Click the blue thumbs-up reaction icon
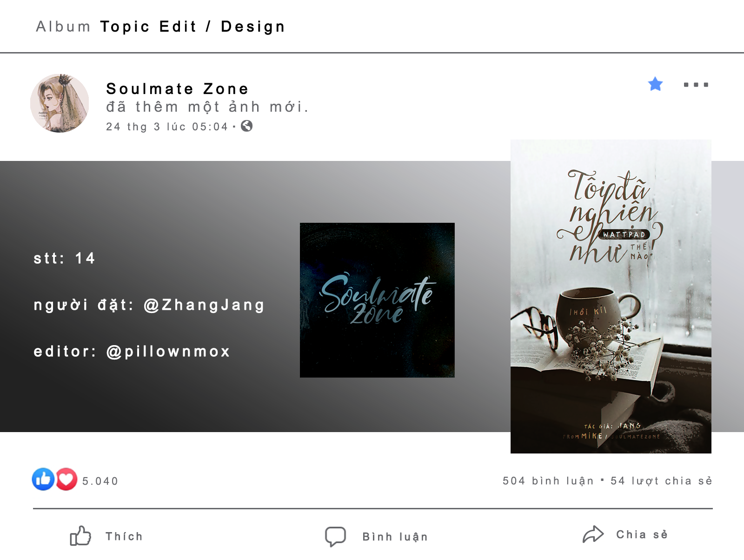Image resolution: width=744 pixels, height=560 pixels. tap(43, 479)
